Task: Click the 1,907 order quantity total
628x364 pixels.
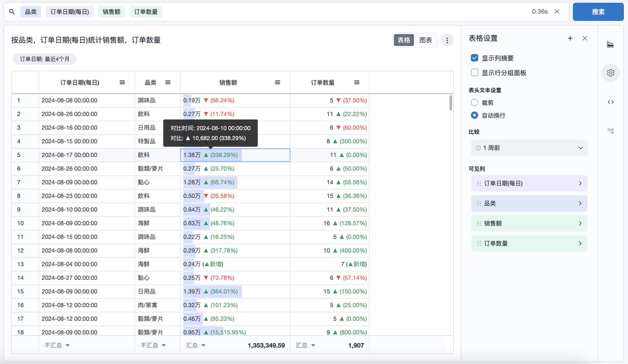Action: coord(355,345)
